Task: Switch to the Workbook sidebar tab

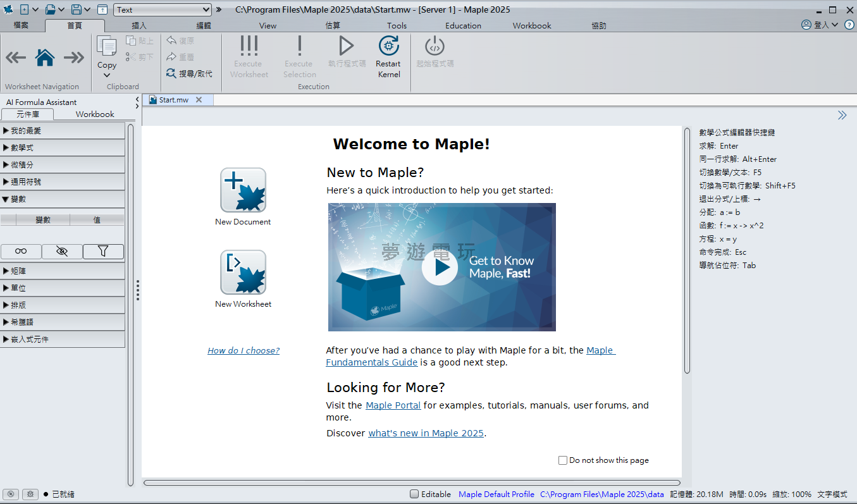Action: tap(95, 114)
